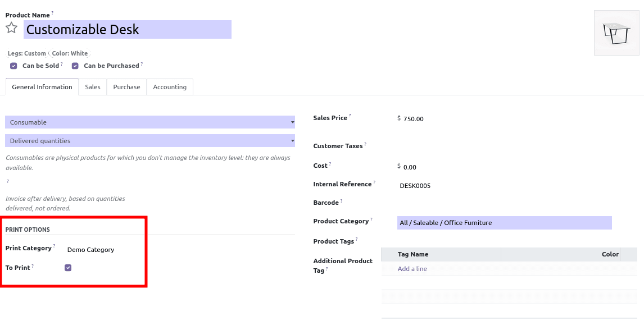Click the help icon beside Sales Price
This screenshot has height=321, width=644.
(350, 116)
